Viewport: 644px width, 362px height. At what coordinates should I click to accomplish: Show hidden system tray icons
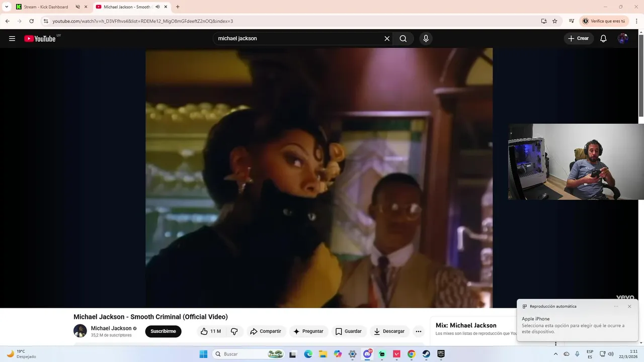555,354
